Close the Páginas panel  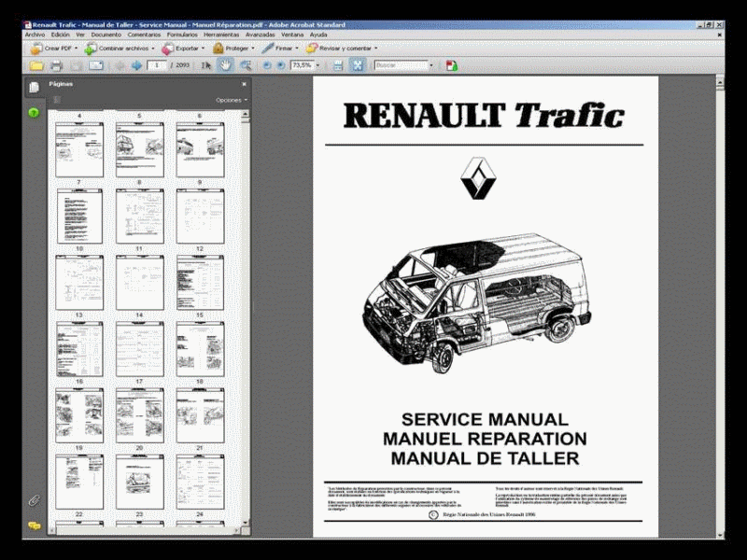pyautogui.click(x=244, y=84)
